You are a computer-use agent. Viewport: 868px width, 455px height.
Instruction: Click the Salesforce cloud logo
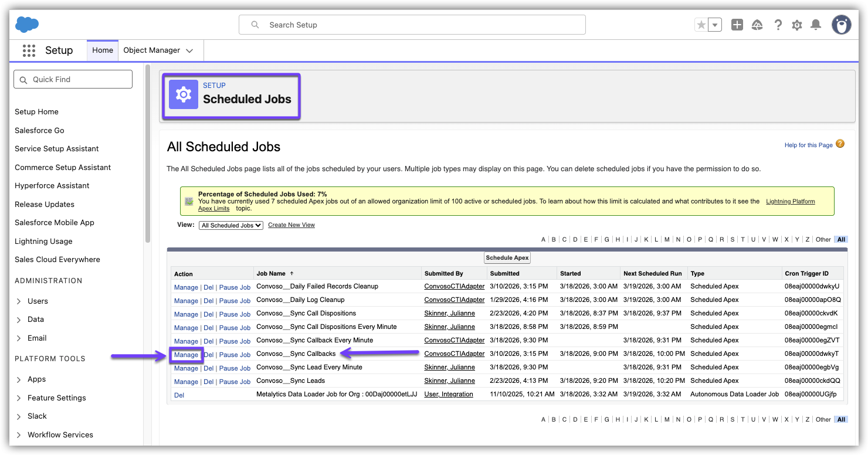click(x=27, y=25)
